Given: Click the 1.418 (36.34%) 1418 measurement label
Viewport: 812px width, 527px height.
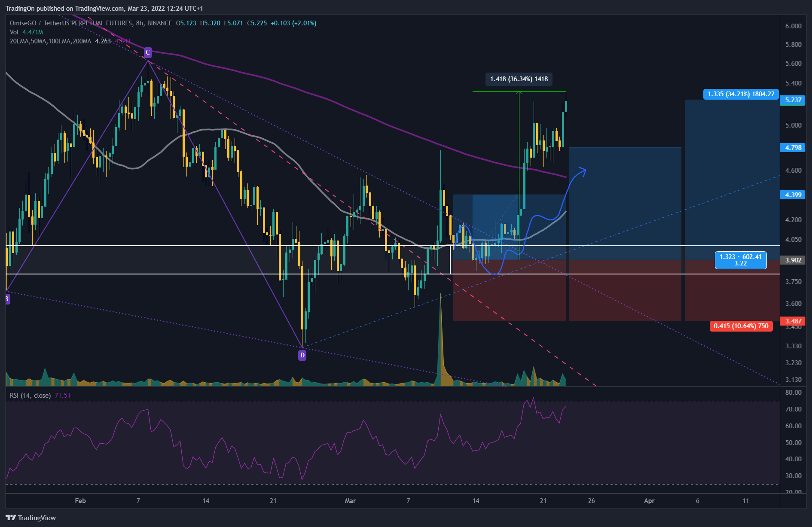Looking at the screenshot, I should [519, 79].
